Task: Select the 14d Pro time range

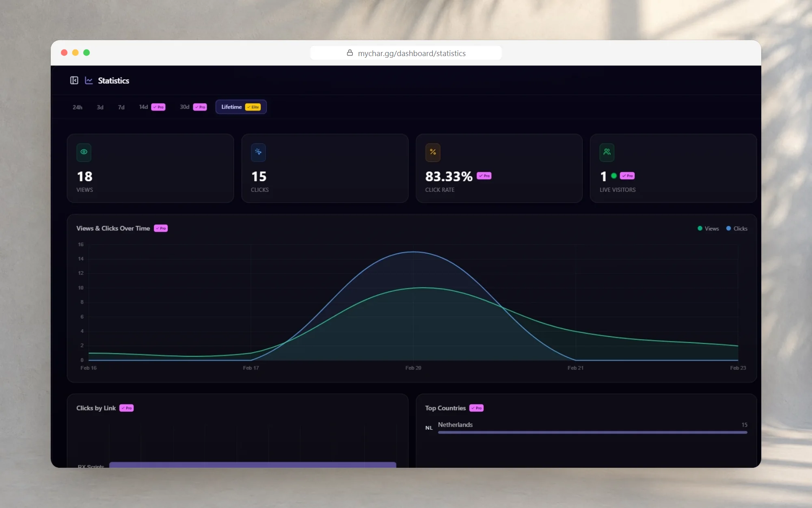Action: click(152, 107)
